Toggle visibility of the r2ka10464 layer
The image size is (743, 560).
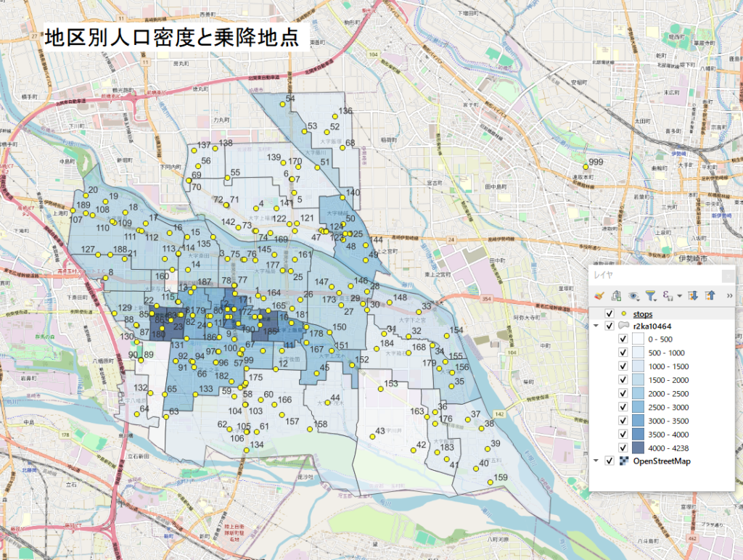coord(609,327)
